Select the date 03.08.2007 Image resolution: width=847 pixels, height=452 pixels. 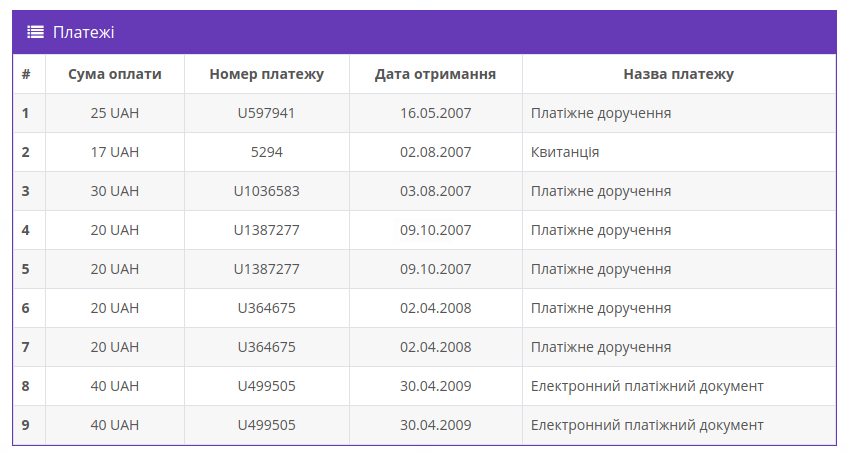click(x=435, y=191)
